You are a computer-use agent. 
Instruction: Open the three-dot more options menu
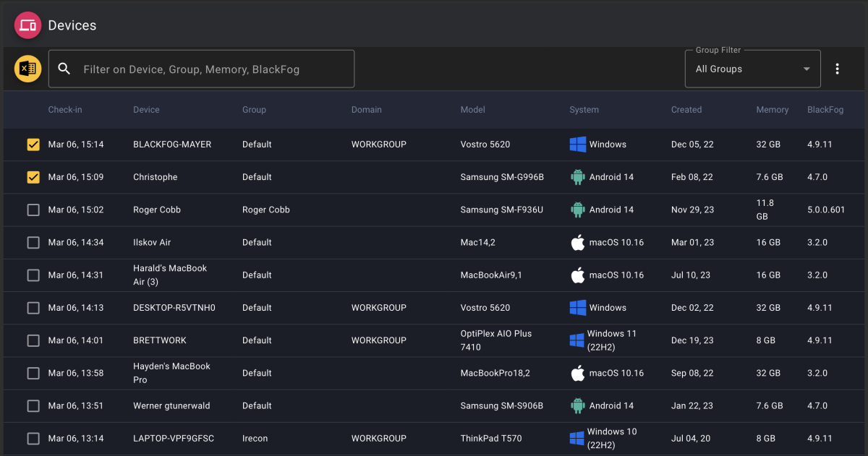click(x=838, y=69)
